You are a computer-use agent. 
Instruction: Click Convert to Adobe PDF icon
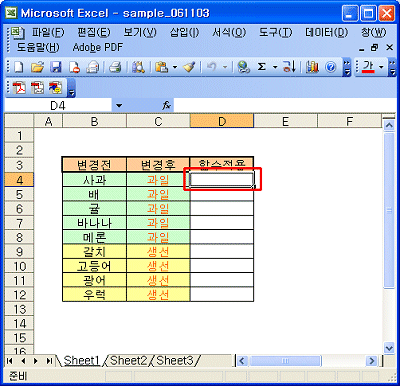19,88
